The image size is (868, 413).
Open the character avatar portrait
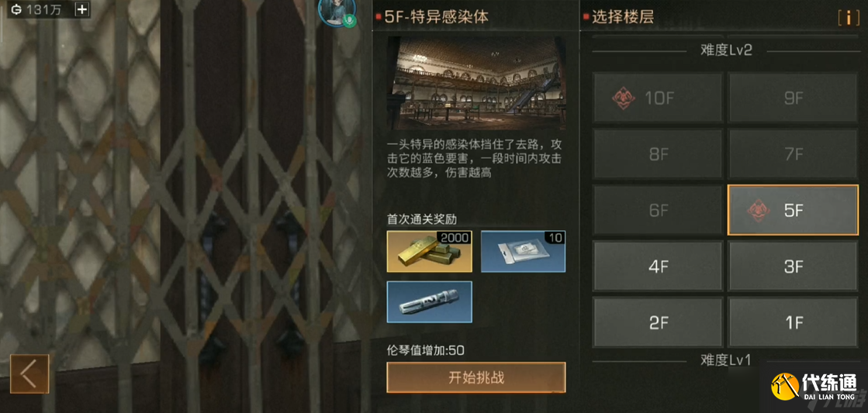click(x=337, y=11)
